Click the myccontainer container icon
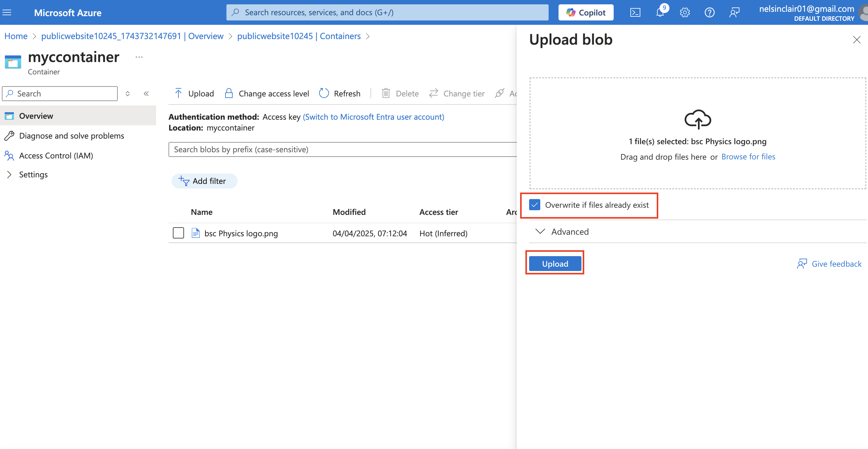 [x=13, y=62]
